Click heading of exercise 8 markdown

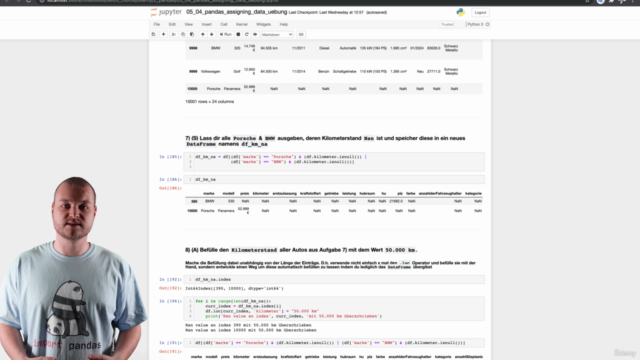click(301, 250)
